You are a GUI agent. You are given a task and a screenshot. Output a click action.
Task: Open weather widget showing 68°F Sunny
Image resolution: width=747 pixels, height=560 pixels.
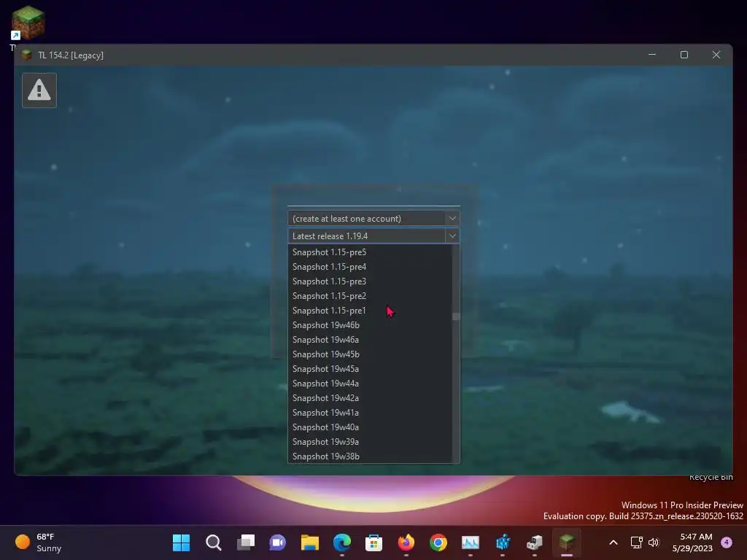pyautogui.click(x=39, y=542)
